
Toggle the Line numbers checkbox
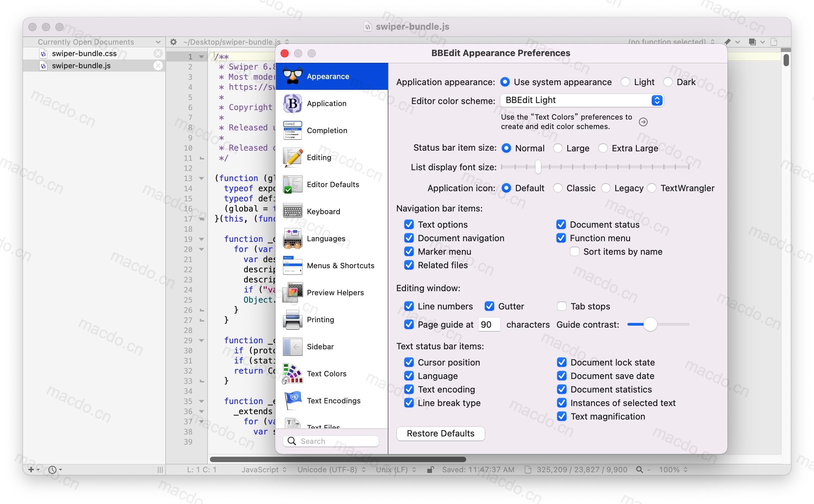click(409, 306)
